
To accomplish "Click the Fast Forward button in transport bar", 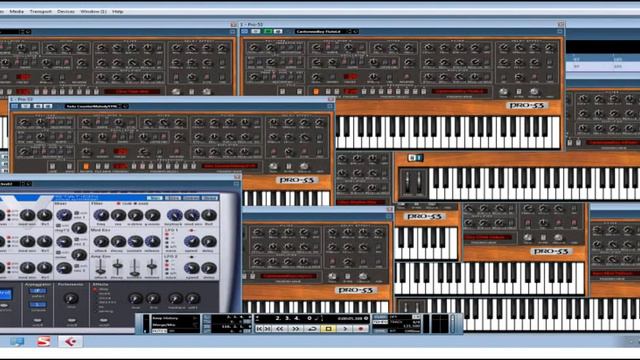I will pos(296,329).
